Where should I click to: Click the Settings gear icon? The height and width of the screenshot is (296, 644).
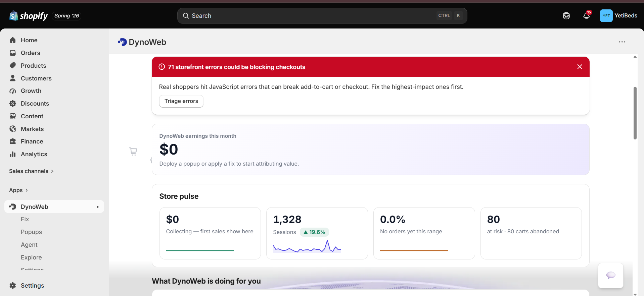pos(13,286)
